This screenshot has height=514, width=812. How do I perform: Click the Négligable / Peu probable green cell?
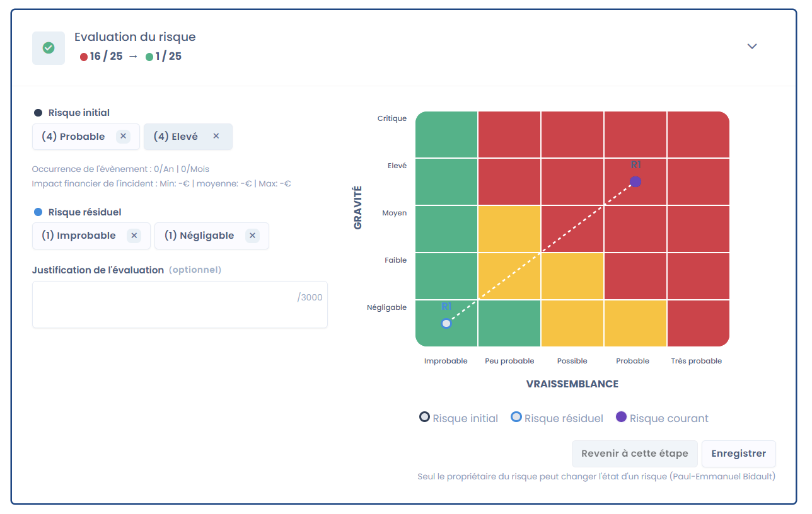coord(509,323)
